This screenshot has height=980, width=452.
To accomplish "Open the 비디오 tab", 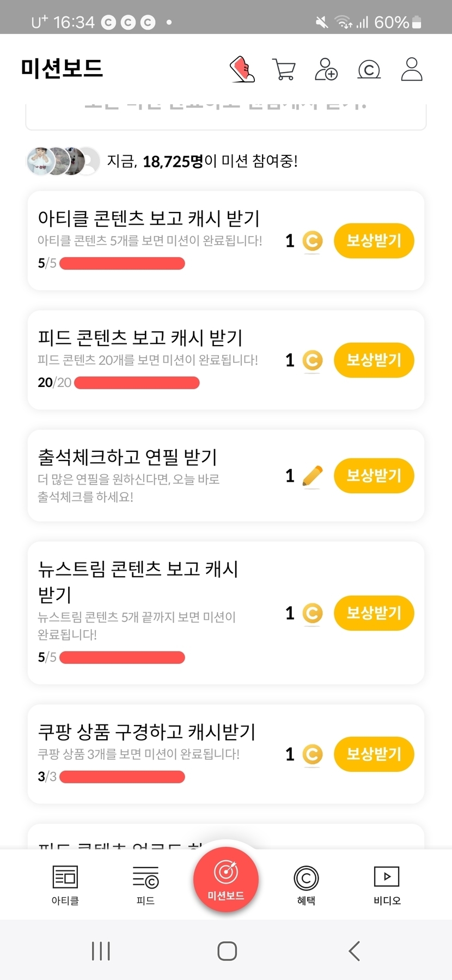I will 387,884.
